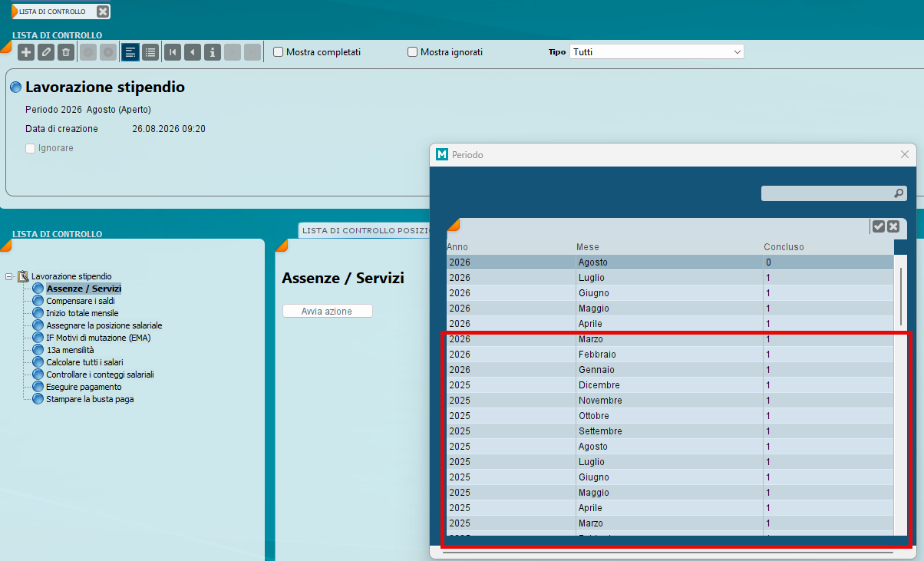Select Stampare la busta paga item
This screenshot has width=924, height=561.
point(90,399)
